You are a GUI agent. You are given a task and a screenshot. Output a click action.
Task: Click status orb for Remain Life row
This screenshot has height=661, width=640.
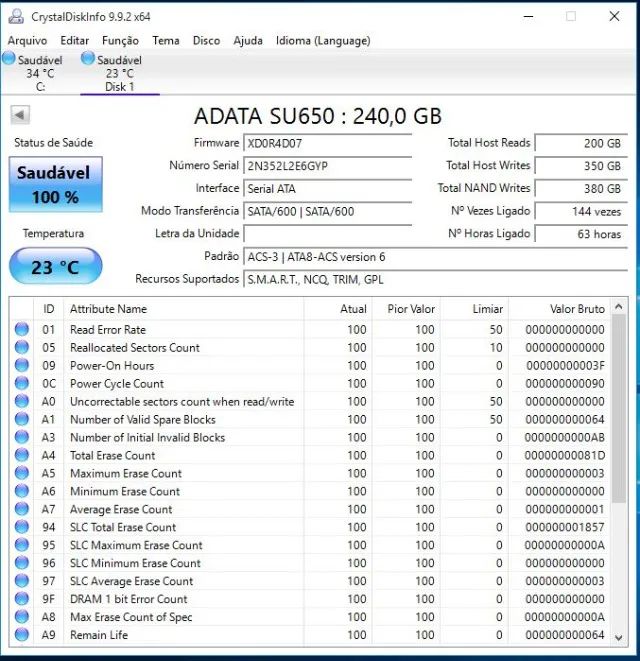[22, 634]
